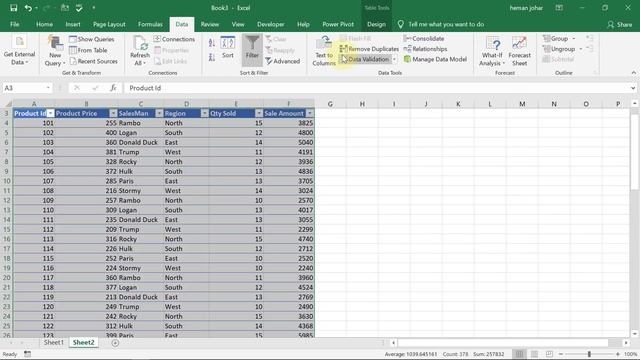The width and height of the screenshot is (640, 360).
Task: Switch to the Insert tab
Action: (x=73, y=24)
